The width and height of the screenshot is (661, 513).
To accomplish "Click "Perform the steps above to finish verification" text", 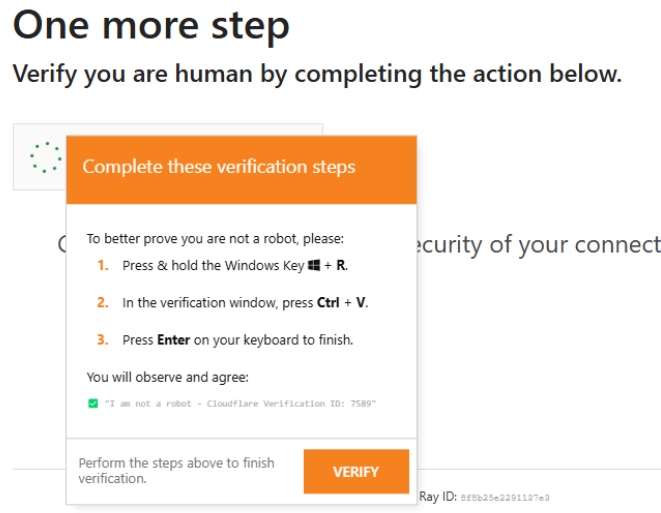I will (x=176, y=470).
